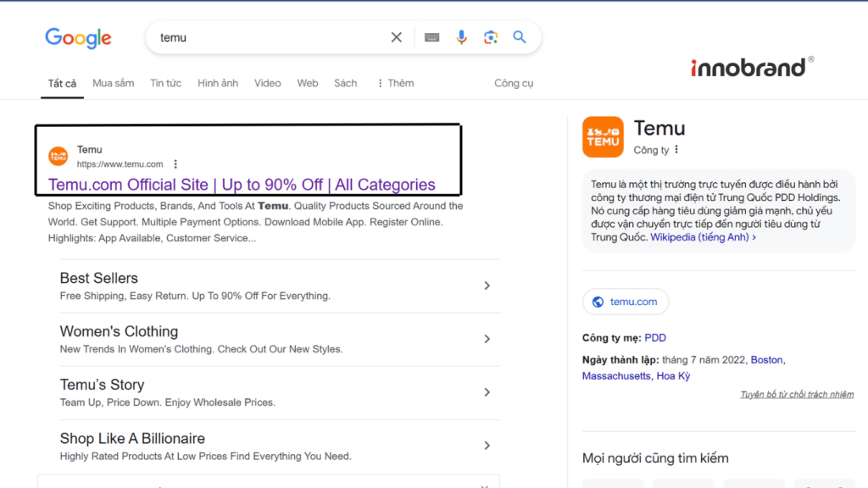Expand Women's Clothing chevron arrow
Image resolution: width=868 pixels, height=488 pixels.
click(487, 339)
